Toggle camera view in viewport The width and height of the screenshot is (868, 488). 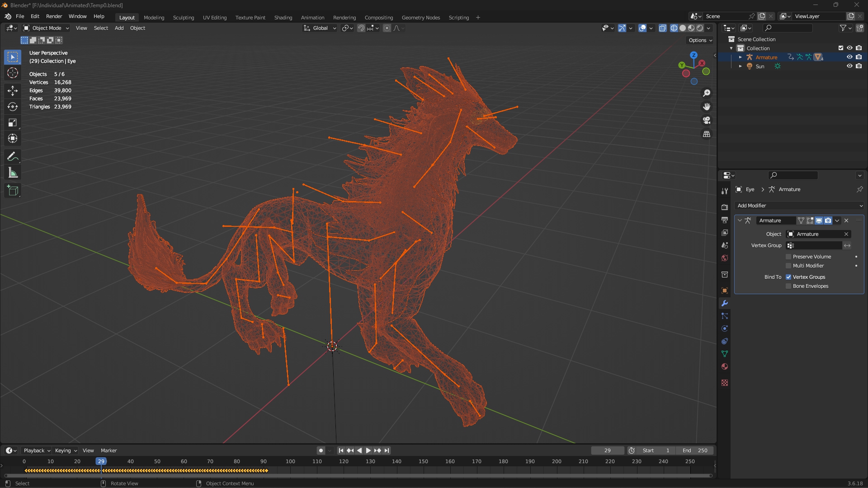[707, 120]
